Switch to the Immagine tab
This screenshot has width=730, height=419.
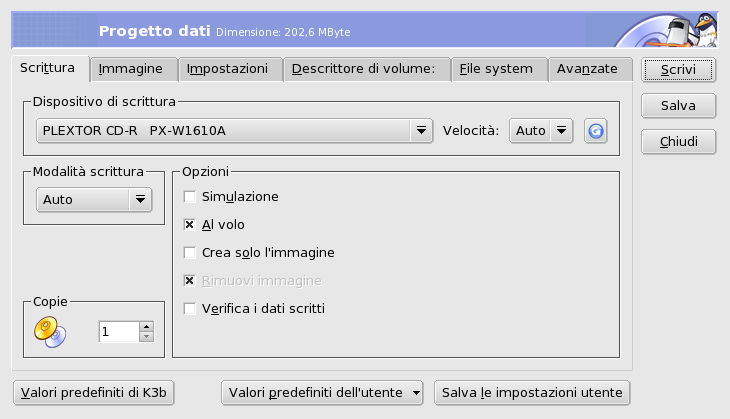coord(134,69)
